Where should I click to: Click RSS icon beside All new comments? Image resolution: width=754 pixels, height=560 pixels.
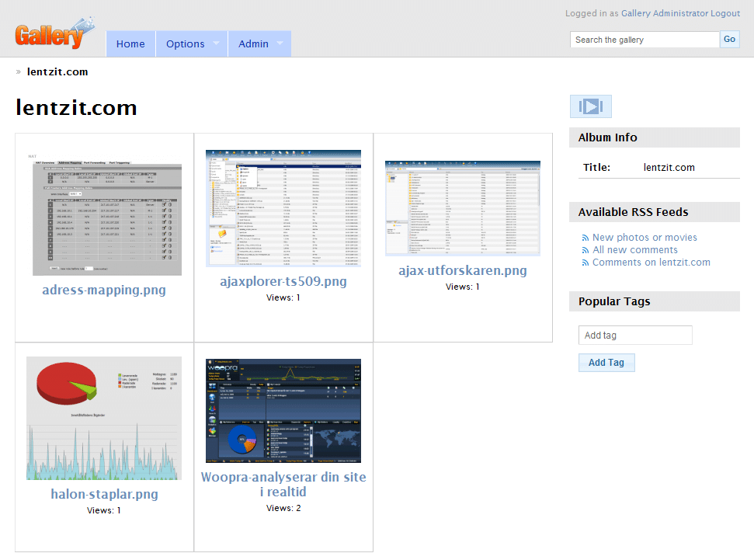585,250
